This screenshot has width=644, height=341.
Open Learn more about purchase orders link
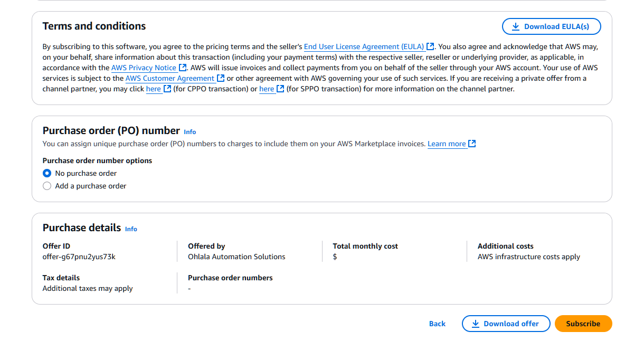(x=447, y=144)
